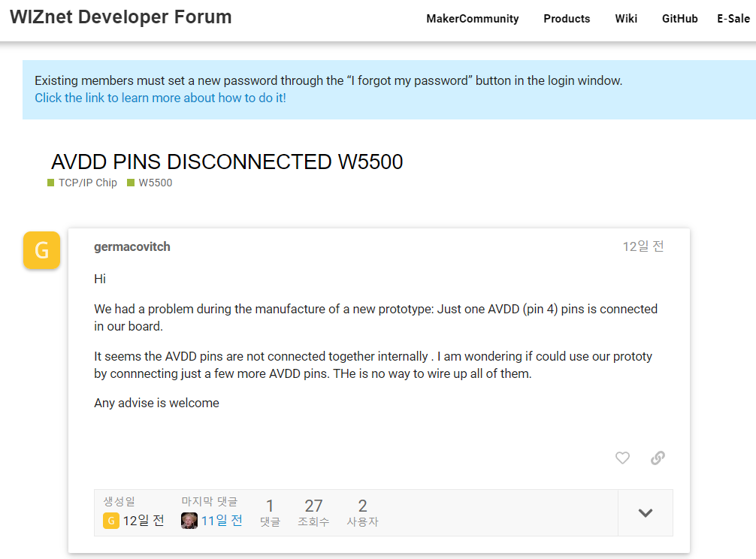Open the E-Sale menu item

pyautogui.click(x=733, y=19)
